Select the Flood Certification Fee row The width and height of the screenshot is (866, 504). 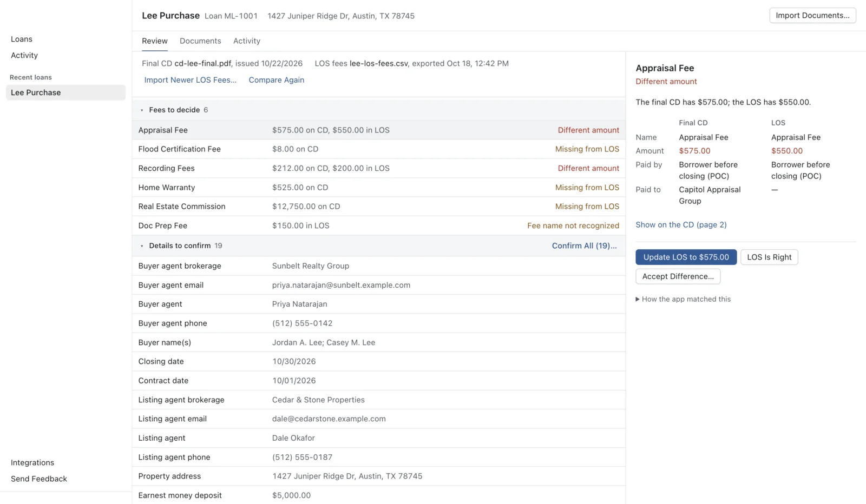coord(379,149)
